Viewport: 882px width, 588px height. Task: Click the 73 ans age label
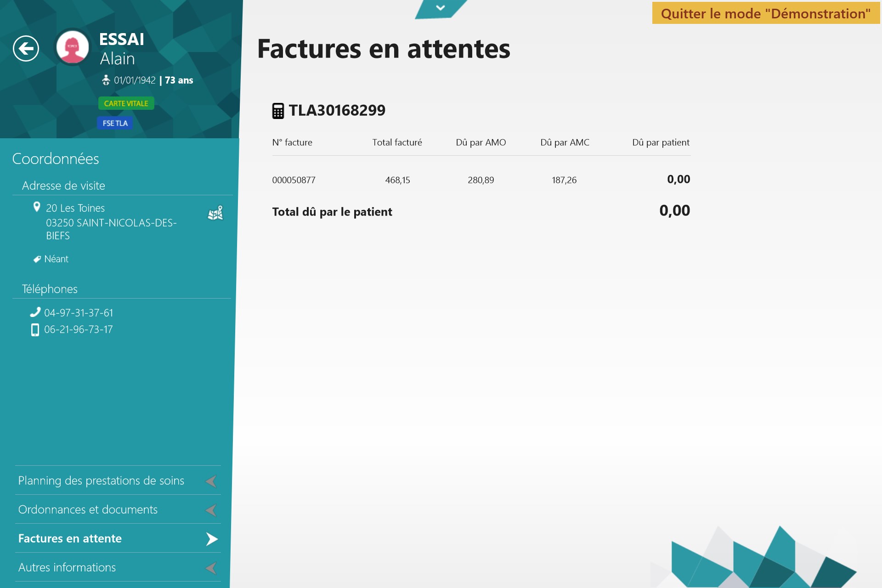179,80
